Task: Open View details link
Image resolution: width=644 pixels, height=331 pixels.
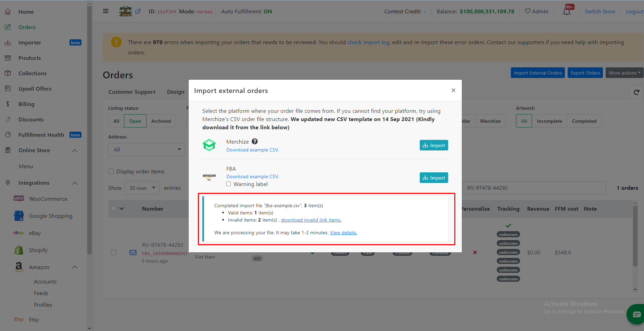Action: pyautogui.click(x=343, y=233)
